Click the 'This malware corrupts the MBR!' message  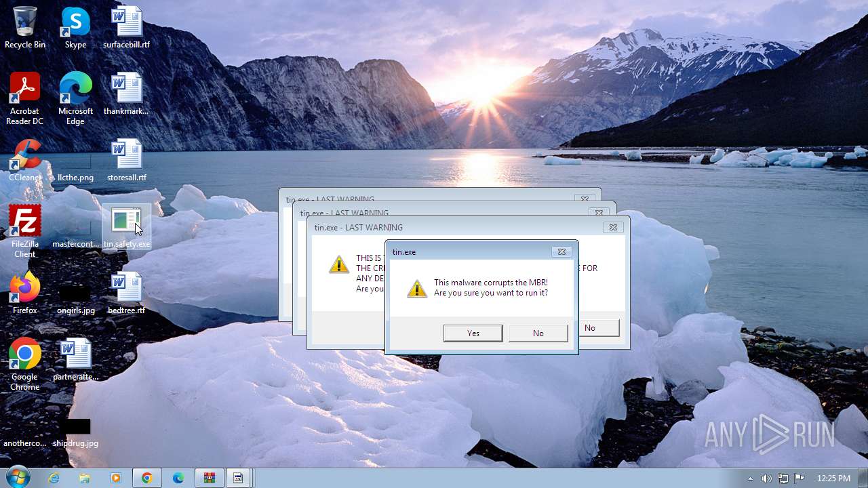point(491,283)
